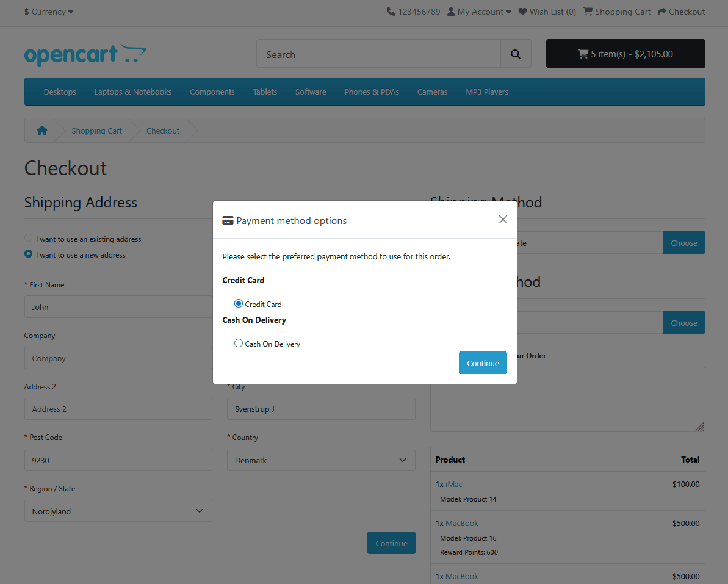Open the My Account dropdown
This screenshot has height=584, width=728.
tap(479, 12)
